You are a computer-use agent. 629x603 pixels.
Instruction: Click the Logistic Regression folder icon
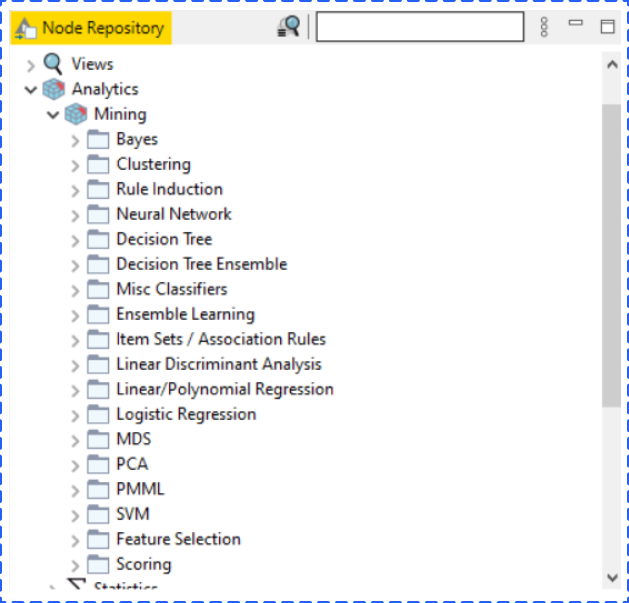98,414
